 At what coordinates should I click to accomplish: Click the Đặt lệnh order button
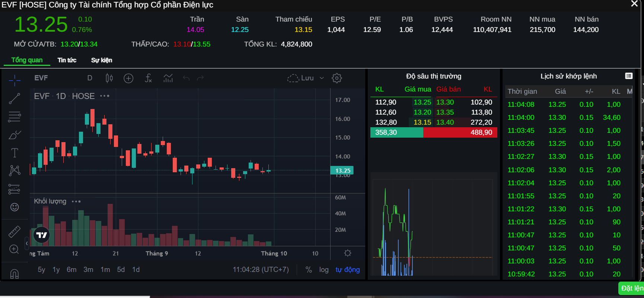[x=632, y=288]
